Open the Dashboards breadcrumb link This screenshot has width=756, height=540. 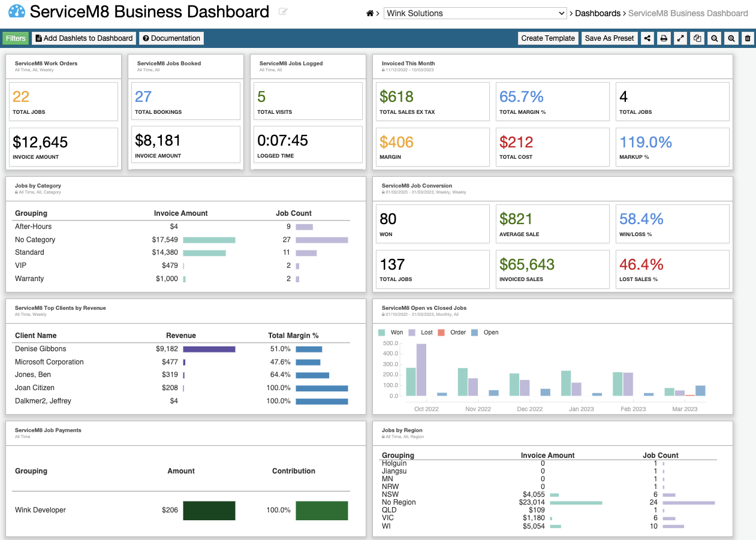597,13
